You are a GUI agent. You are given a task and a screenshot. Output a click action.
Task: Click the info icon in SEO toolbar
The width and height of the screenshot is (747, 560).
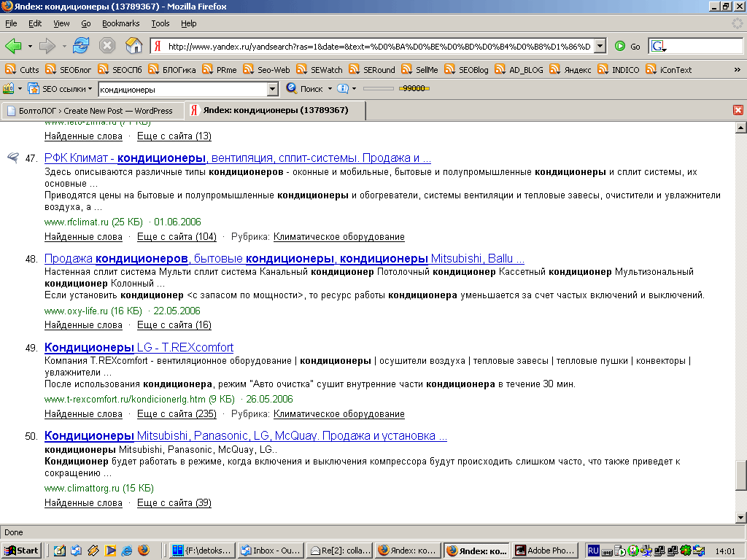[x=343, y=88]
